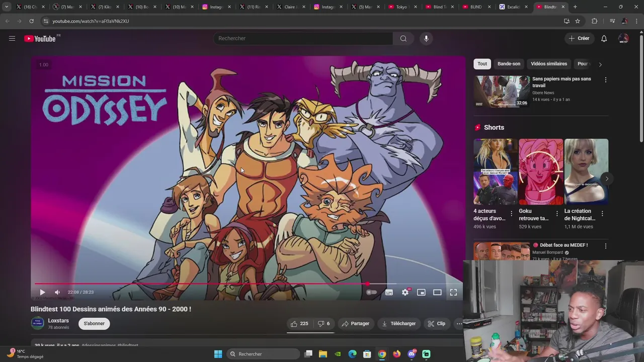
Task: Mute the video volume
Action: click(x=57, y=292)
